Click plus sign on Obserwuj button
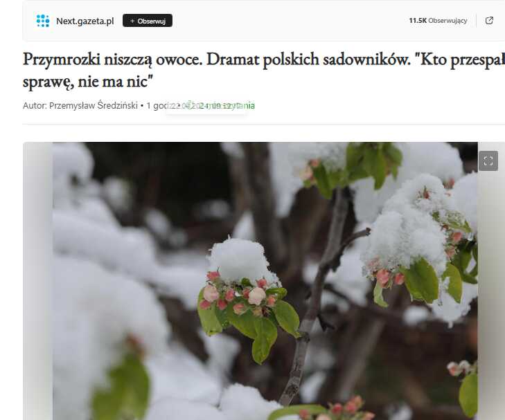The width and height of the screenshot is (505, 420). (x=132, y=21)
